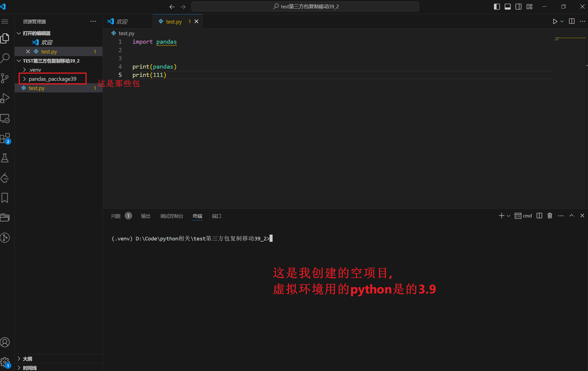
Task: Open the folders icon view in activity bar
Action: click(x=5, y=217)
